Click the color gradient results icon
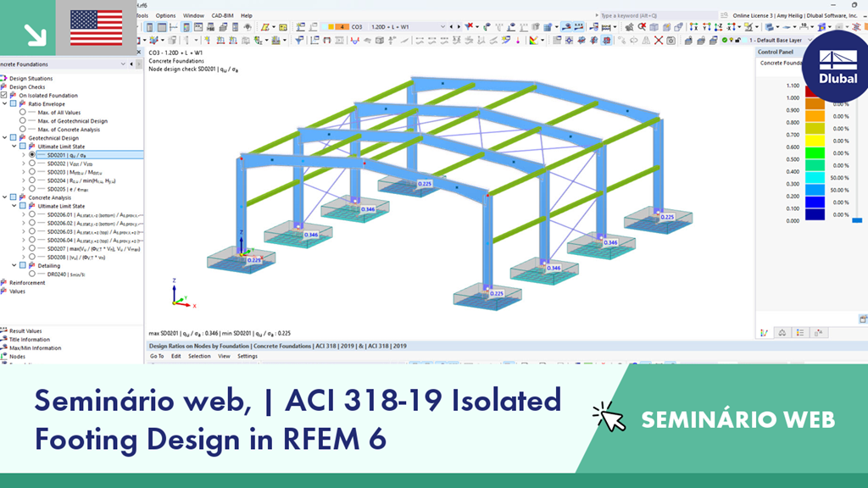This screenshot has height=488, width=868. [x=535, y=41]
